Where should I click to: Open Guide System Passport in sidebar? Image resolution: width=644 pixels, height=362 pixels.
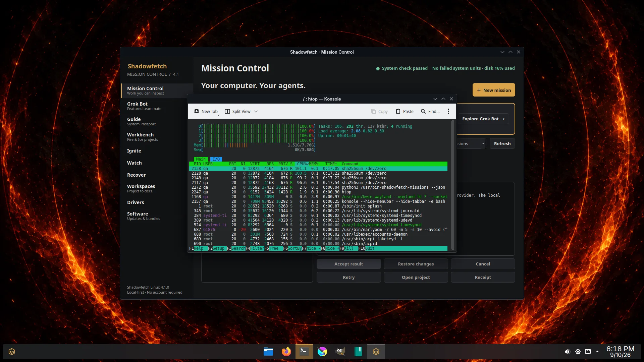point(157,121)
